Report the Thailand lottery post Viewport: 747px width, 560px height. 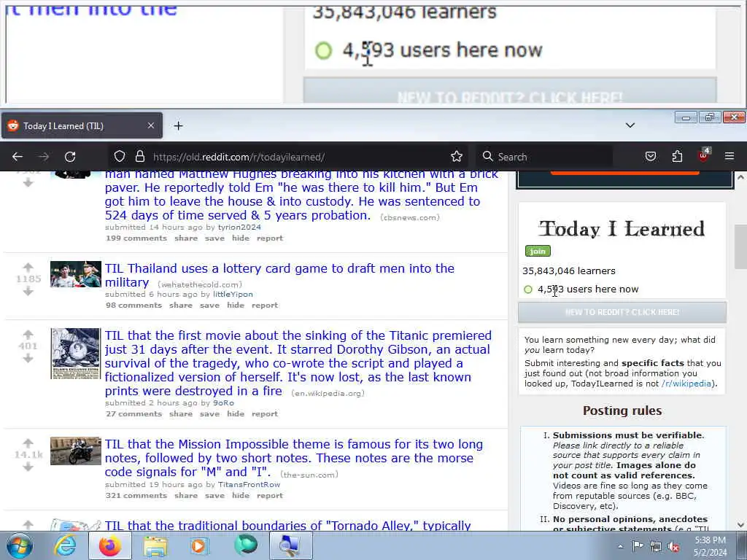[264, 306]
